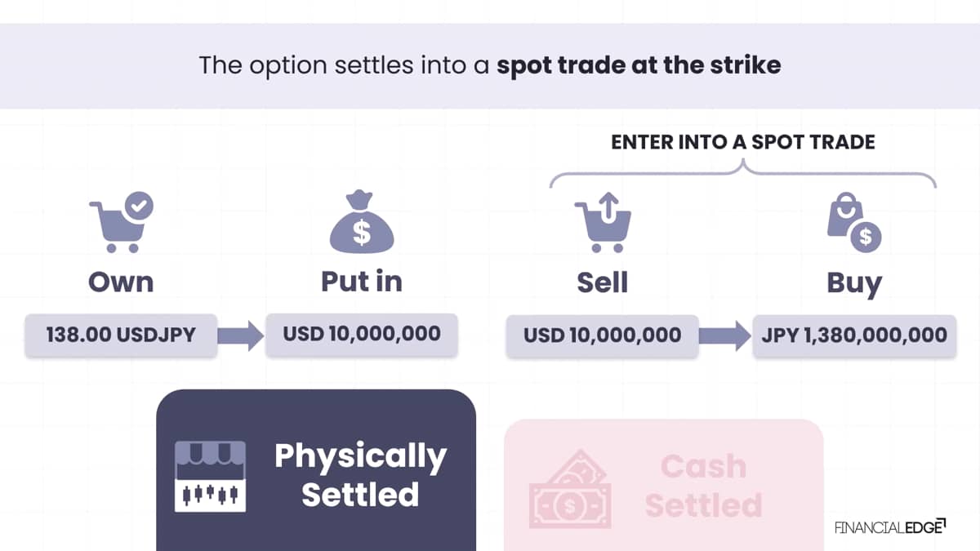
Task: Click the shopping bag with dollar coin icon
Action: click(x=854, y=224)
